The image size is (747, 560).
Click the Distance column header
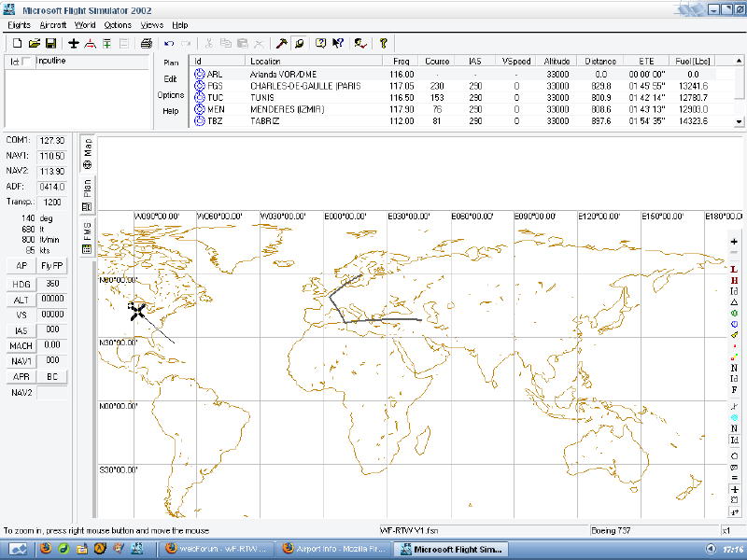click(600, 61)
